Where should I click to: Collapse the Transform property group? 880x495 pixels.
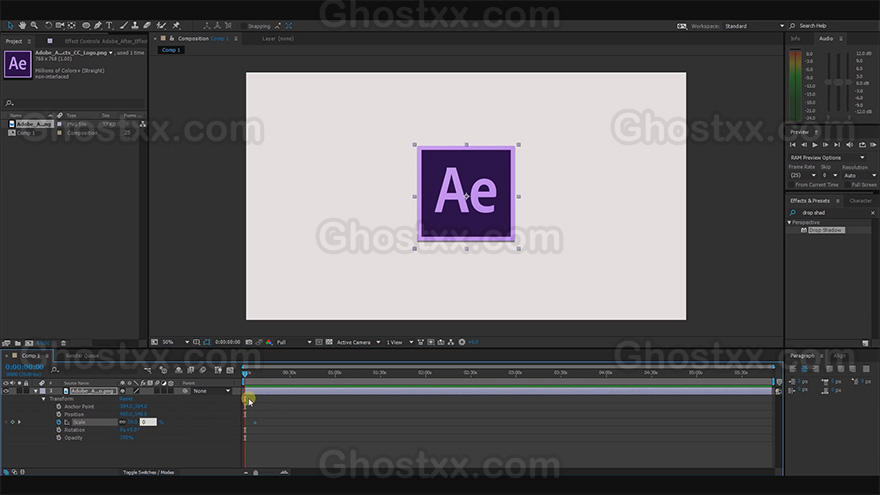(x=44, y=398)
